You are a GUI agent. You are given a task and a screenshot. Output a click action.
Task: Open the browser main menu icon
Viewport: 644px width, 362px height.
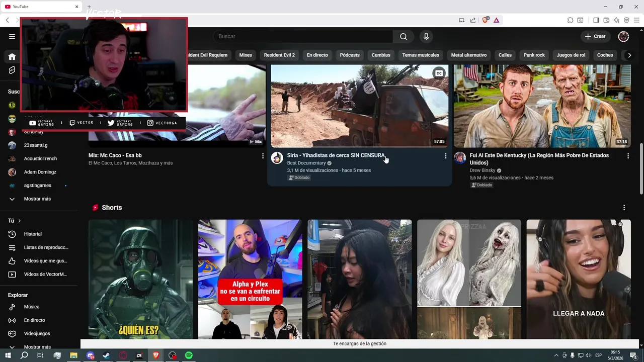[x=636, y=20]
